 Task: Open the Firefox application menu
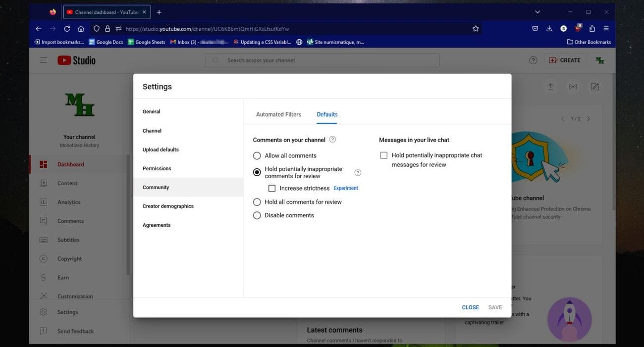pyautogui.click(x=606, y=29)
